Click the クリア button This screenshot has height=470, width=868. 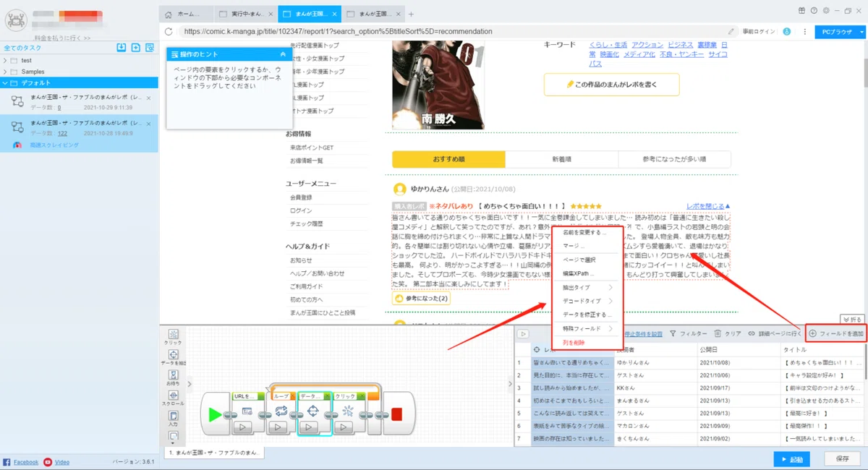click(x=728, y=334)
